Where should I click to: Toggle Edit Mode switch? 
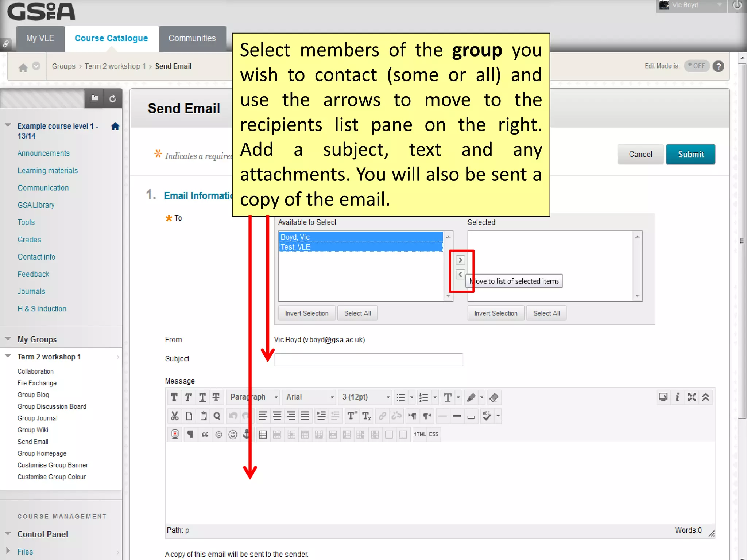[x=696, y=66]
